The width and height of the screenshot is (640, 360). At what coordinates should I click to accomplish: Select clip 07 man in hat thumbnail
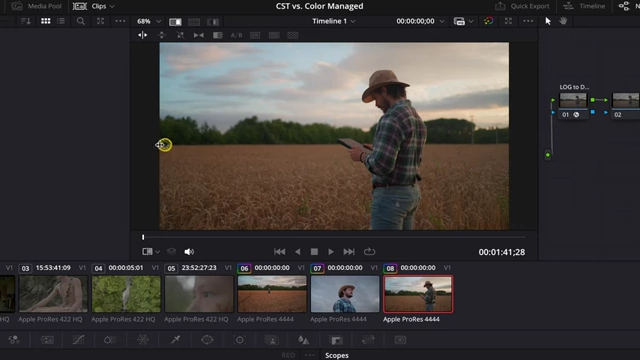point(345,294)
